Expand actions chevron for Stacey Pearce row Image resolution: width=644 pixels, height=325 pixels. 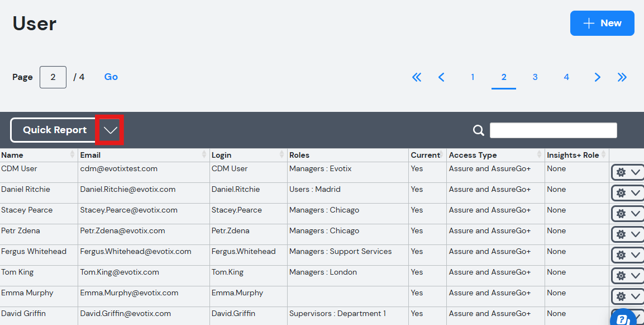tap(636, 214)
